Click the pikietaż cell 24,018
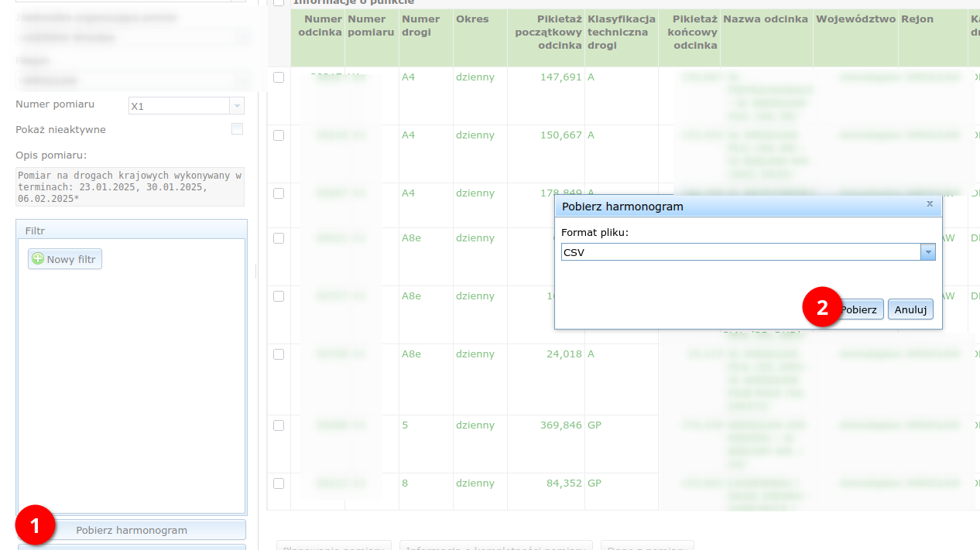The width and height of the screenshot is (980, 550). coord(564,354)
